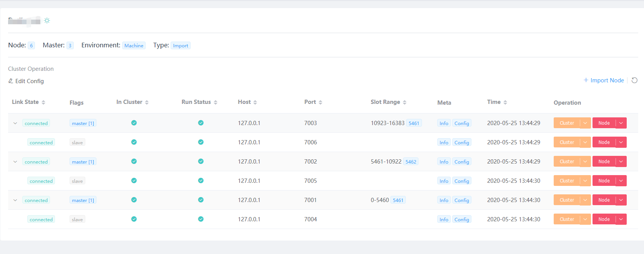
Task: Open Node dropdown arrow for port 7001
Action: (621, 200)
